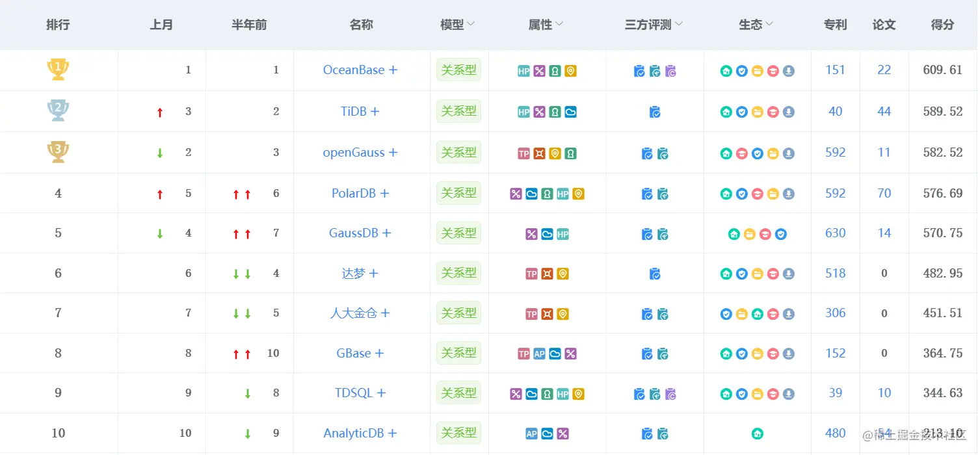This screenshot has width=980, height=455.
Task: Click the 关系型 tag in GBase row
Action: tap(458, 354)
